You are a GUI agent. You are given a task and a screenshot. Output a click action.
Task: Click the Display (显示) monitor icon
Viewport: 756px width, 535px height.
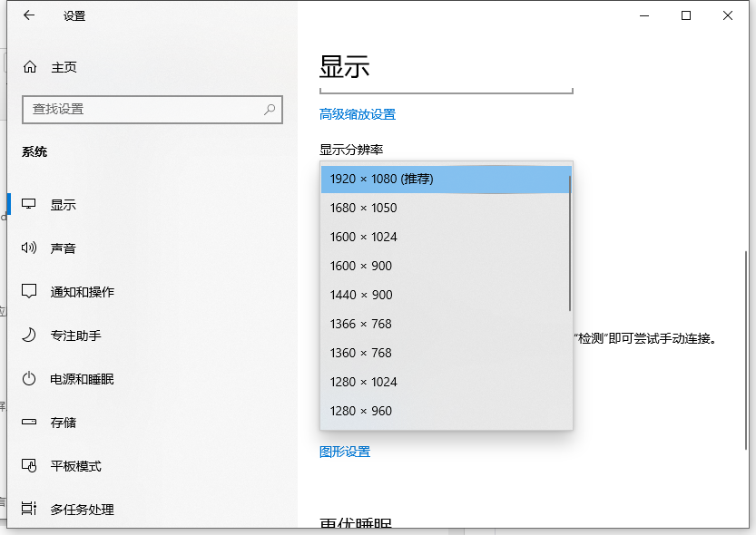(x=29, y=205)
